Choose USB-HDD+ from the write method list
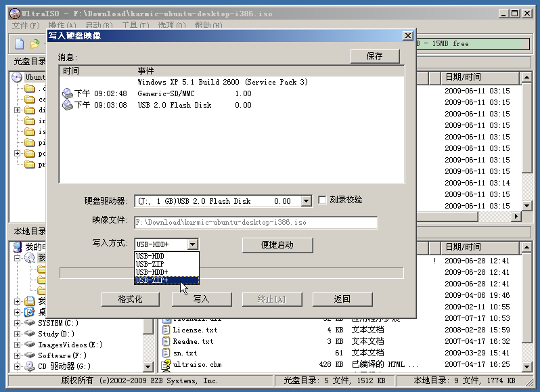 [x=166, y=272]
